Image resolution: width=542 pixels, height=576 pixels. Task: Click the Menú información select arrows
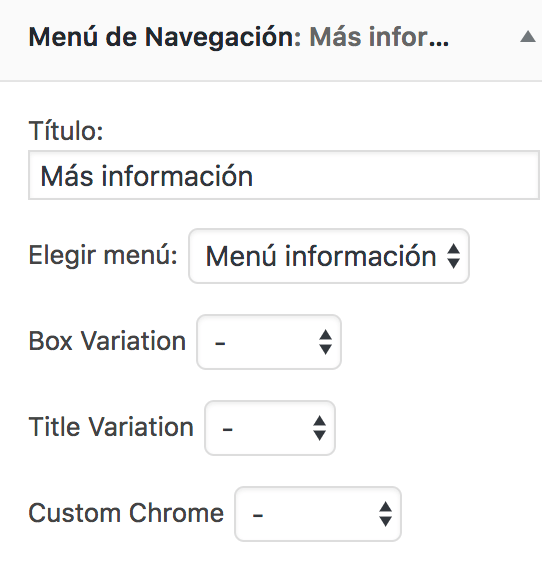click(x=453, y=256)
